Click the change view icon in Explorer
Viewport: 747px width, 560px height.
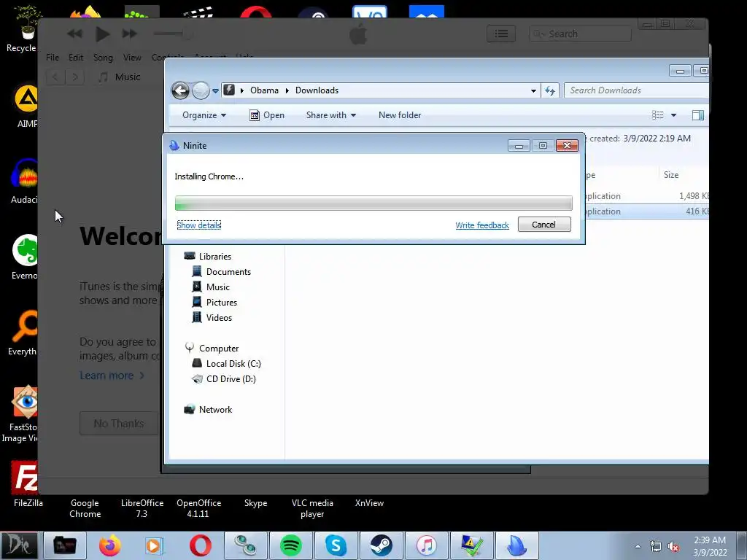[657, 114]
